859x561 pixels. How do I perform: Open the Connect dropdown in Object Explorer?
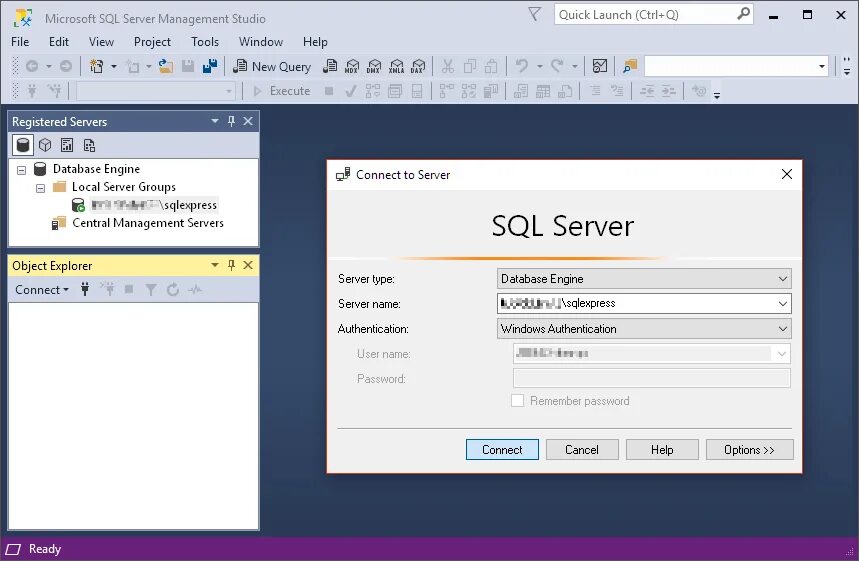click(42, 289)
